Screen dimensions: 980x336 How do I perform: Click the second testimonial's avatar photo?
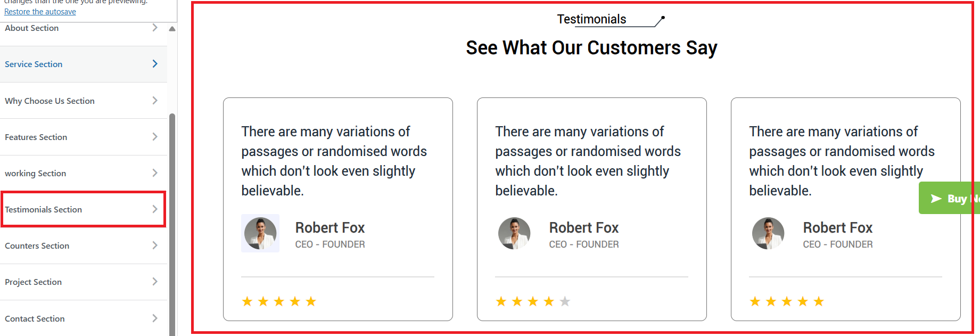click(514, 233)
